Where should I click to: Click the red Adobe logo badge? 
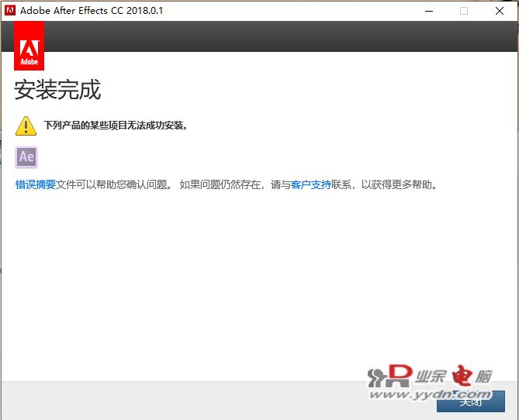[x=29, y=46]
